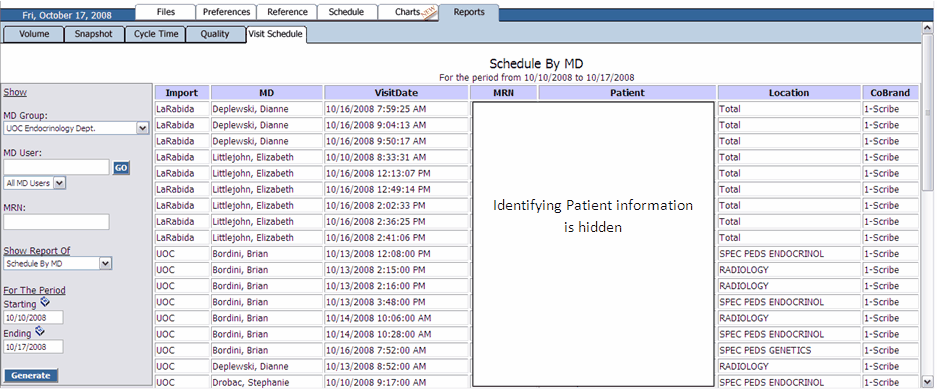Open the Starting date calendar icon

[x=44, y=302]
